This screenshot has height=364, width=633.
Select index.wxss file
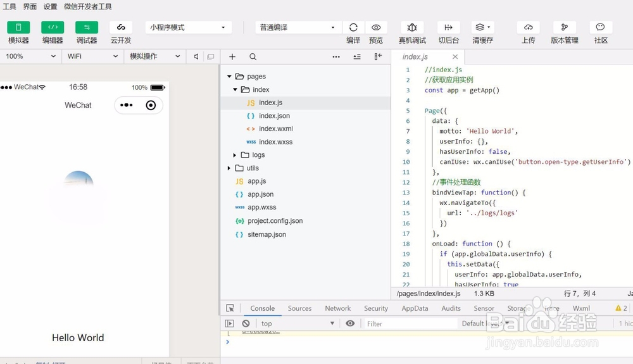coord(306,142)
